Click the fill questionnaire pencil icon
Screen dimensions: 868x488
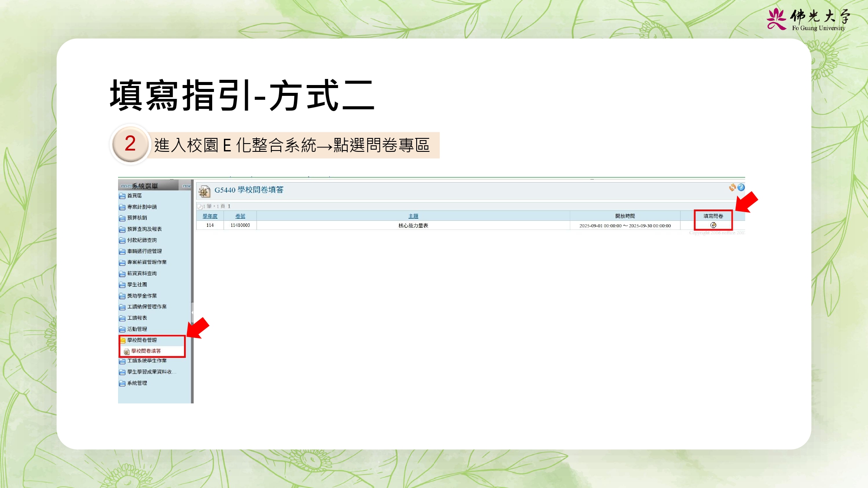713,225
